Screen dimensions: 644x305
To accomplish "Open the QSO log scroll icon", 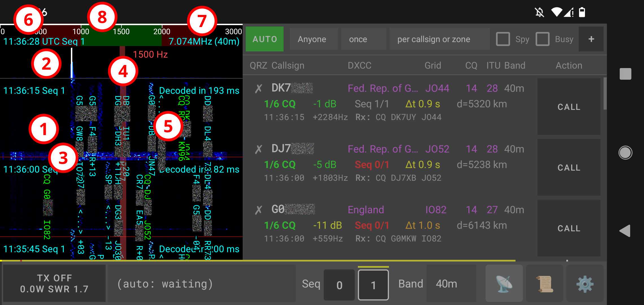I will pyautogui.click(x=544, y=283).
